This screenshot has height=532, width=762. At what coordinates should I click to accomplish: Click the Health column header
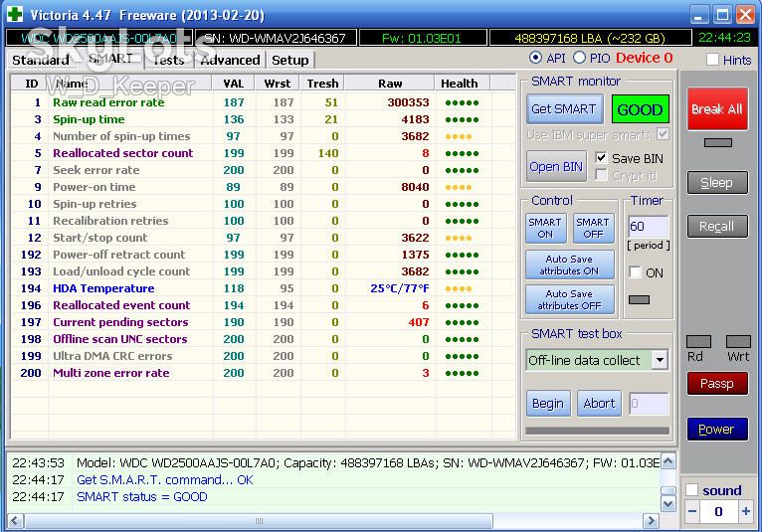(460, 84)
